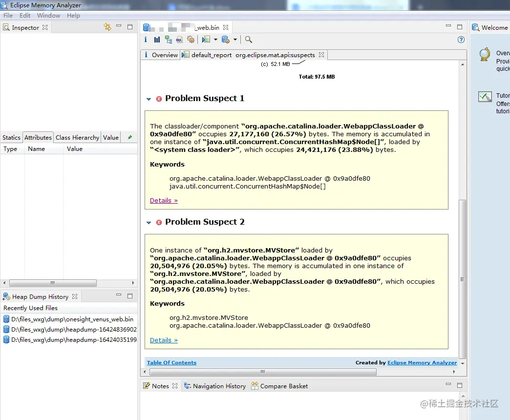This screenshot has height=420, width=510.
Task: Click the Problem Suspect 1 error icon
Action: point(159,99)
